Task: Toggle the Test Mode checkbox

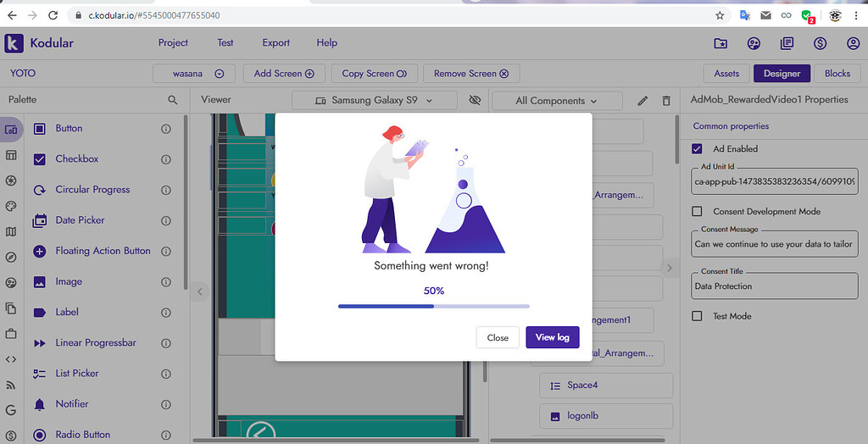Action: tap(697, 316)
